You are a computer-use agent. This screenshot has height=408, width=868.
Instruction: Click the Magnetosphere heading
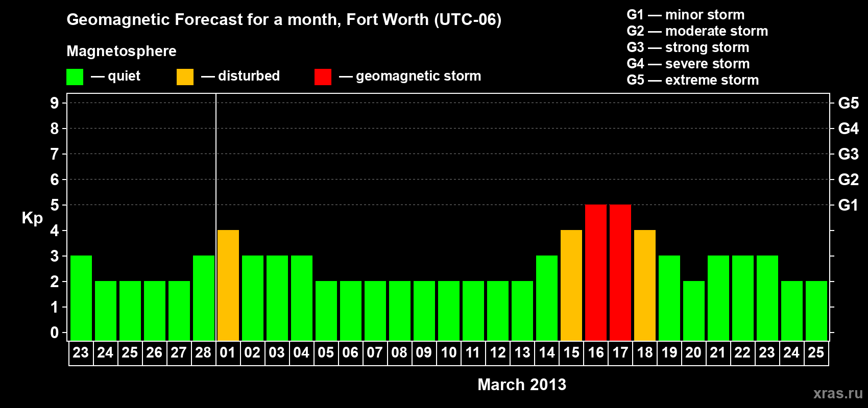click(122, 51)
